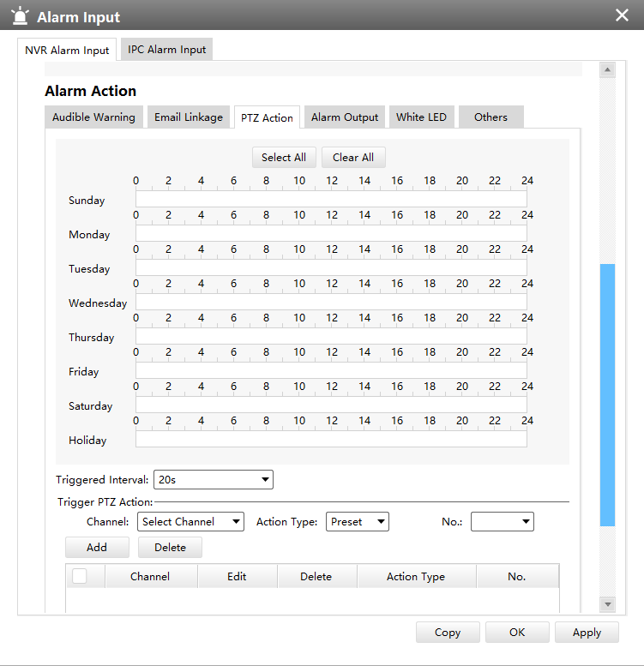
Task: Open the Triggered Interval dropdown
Action: pos(213,480)
